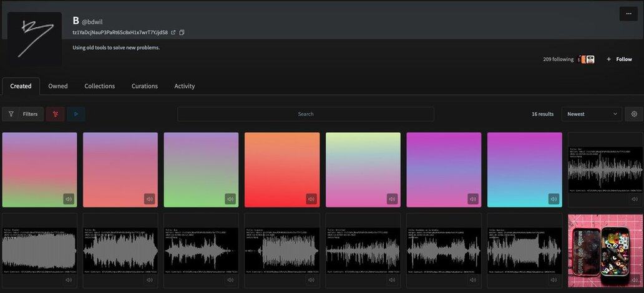644x293 pixels.
Task: Click the speaker icon under the pink phone photo
Action: [x=635, y=280]
